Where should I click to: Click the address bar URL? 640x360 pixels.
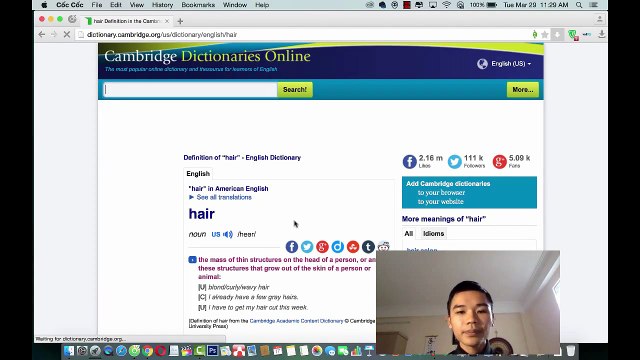[162, 35]
